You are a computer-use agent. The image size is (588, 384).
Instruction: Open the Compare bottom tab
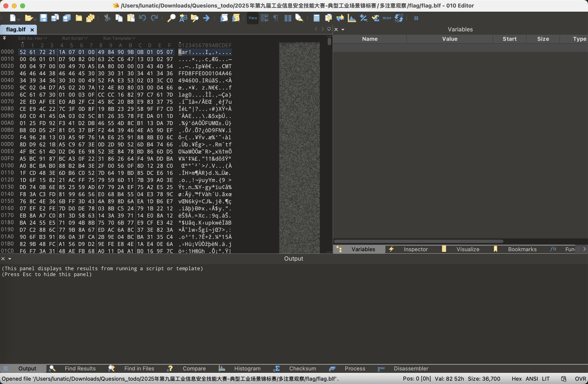click(187, 369)
